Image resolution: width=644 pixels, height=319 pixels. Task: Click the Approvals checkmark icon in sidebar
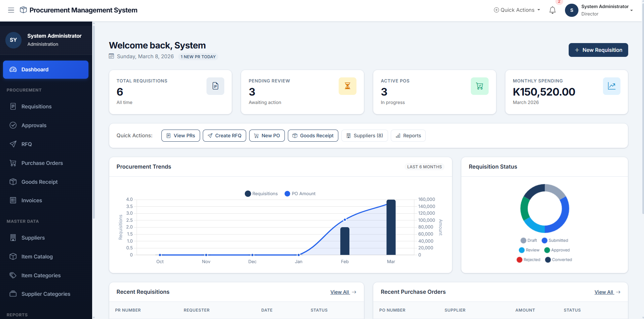tap(13, 125)
